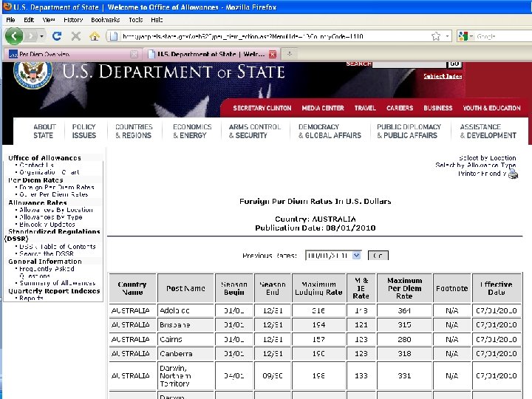Open the Bookmarks menu
This screenshot has height=399, width=532.
tap(105, 20)
